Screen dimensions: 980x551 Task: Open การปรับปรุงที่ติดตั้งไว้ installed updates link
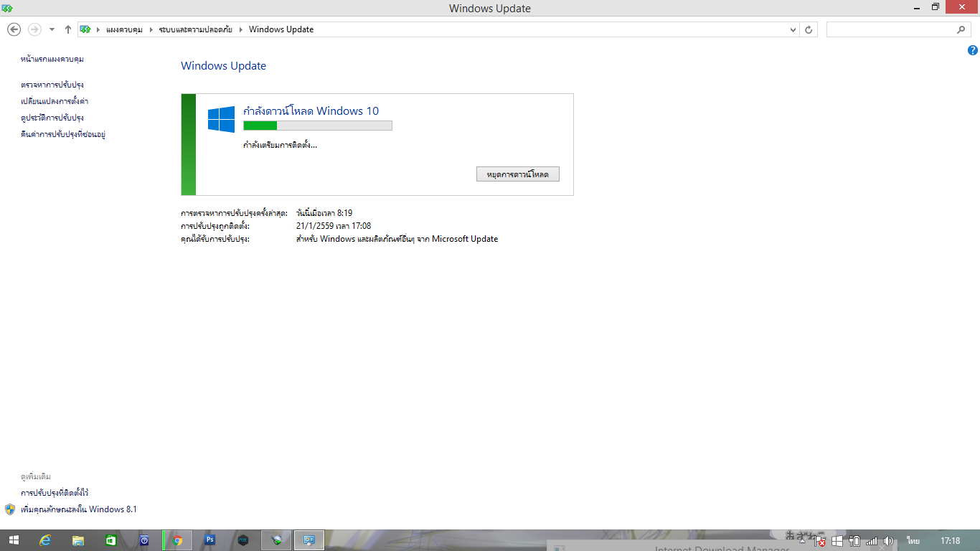[55, 493]
